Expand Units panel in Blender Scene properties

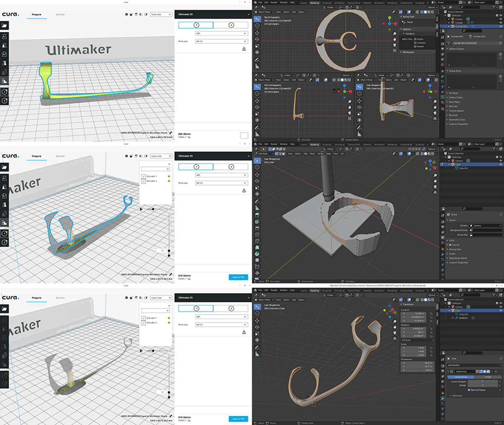pos(452,241)
